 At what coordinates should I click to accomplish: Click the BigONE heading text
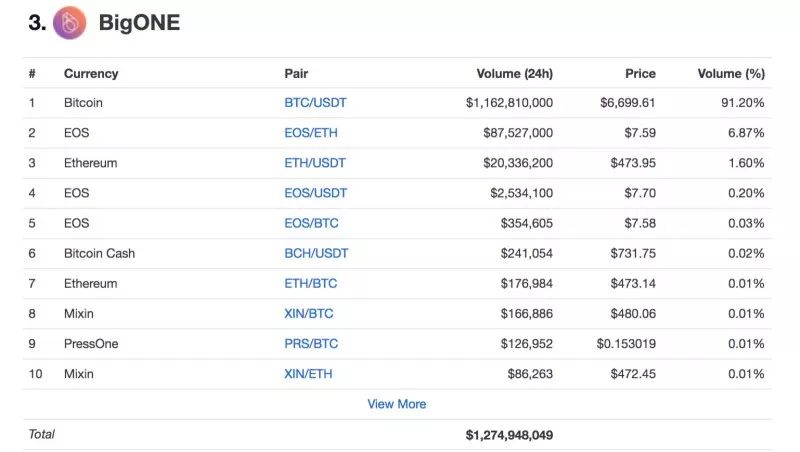(139, 23)
